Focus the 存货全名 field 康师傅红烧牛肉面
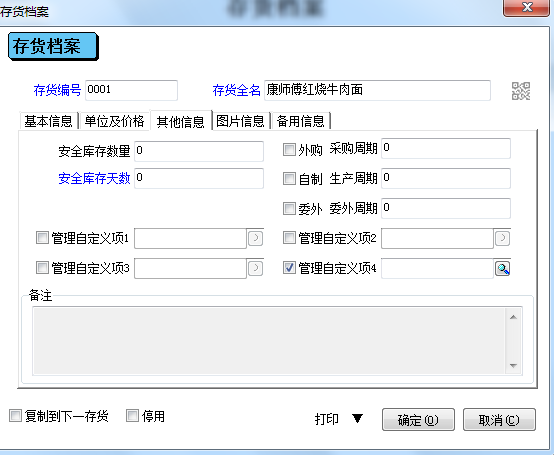The height and width of the screenshot is (455, 554). 377,90
